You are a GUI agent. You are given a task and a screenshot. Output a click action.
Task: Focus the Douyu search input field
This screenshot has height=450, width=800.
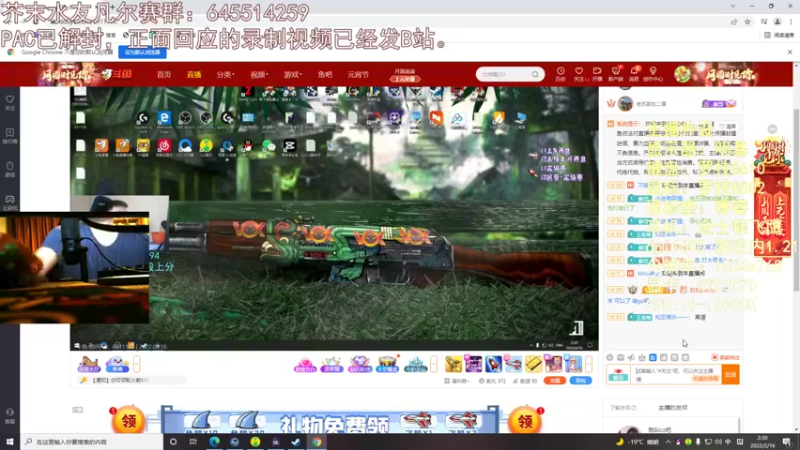(505, 74)
